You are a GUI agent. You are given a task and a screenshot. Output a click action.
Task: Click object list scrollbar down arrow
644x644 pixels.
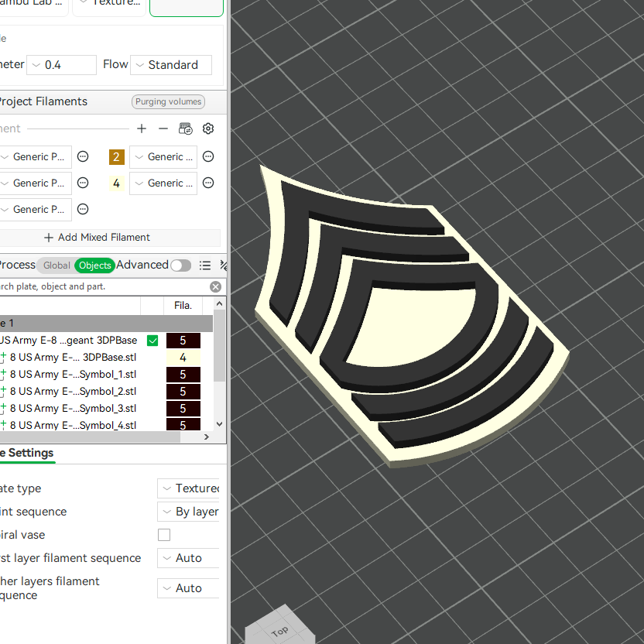pyautogui.click(x=219, y=424)
